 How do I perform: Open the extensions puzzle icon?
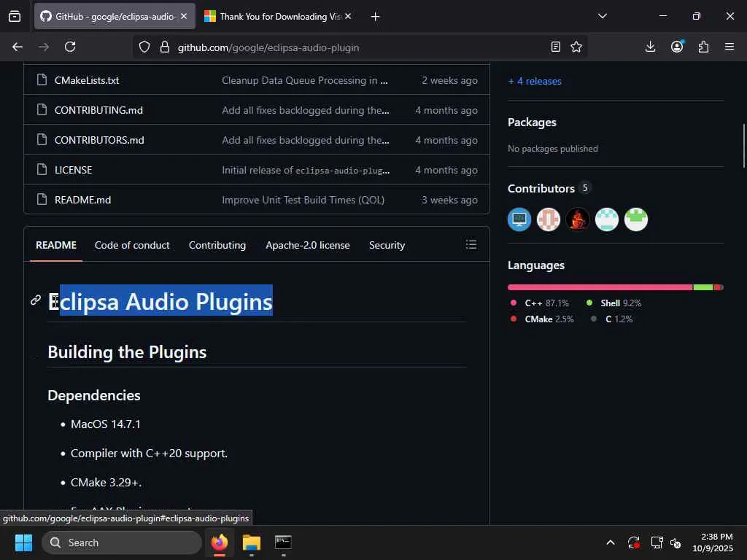tap(703, 47)
